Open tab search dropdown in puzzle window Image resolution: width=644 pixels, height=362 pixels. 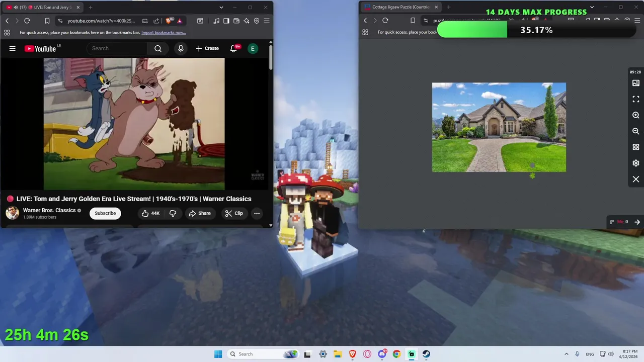[x=592, y=7]
